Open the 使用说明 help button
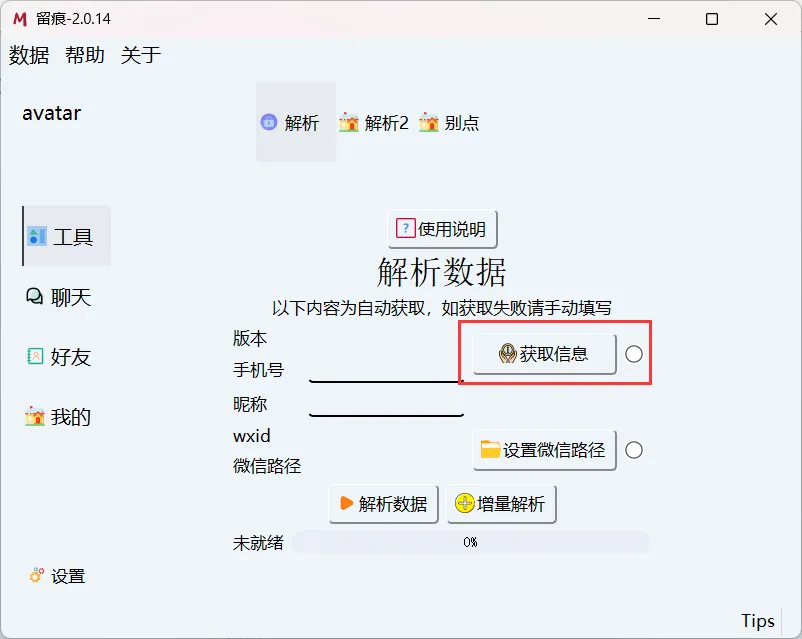802x639 pixels. [441, 228]
